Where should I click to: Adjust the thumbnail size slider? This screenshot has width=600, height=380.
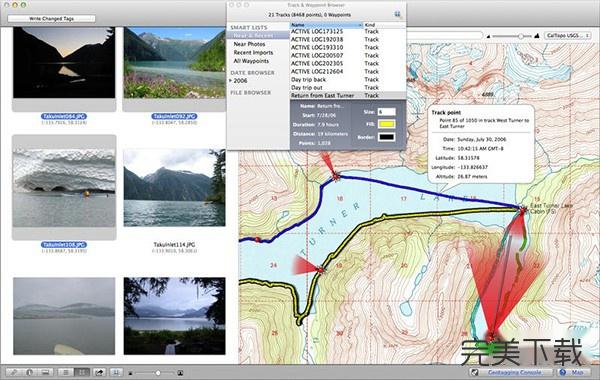pos(155,373)
